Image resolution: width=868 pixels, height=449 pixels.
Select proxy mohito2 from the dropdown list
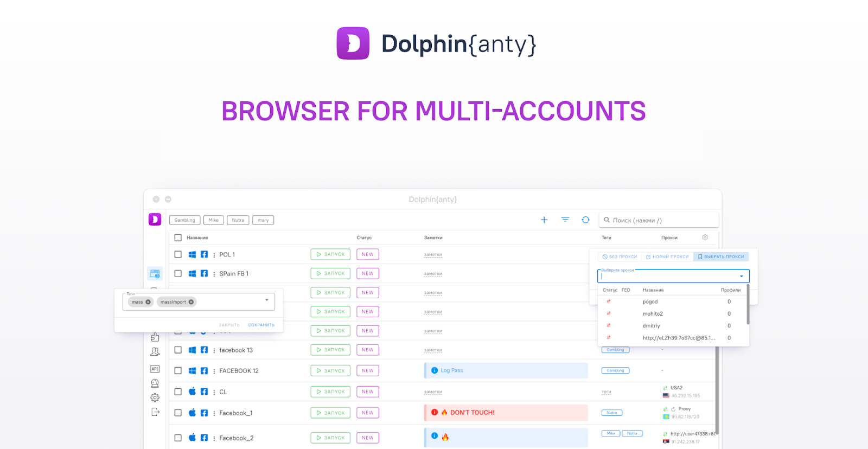coord(672,313)
